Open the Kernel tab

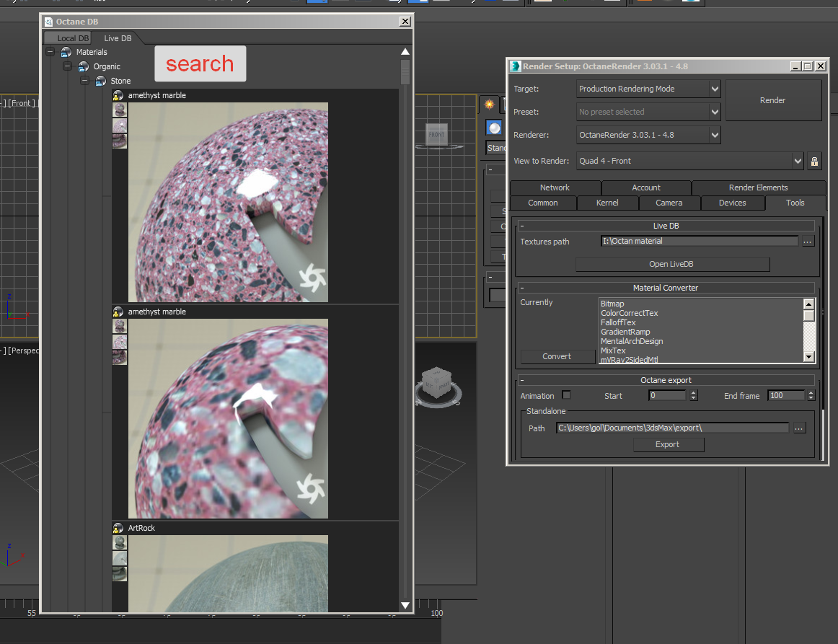pyautogui.click(x=607, y=203)
